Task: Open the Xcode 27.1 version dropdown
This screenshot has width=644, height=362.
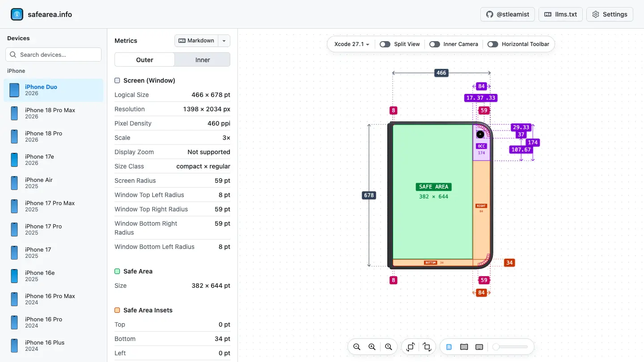Action: pyautogui.click(x=352, y=44)
